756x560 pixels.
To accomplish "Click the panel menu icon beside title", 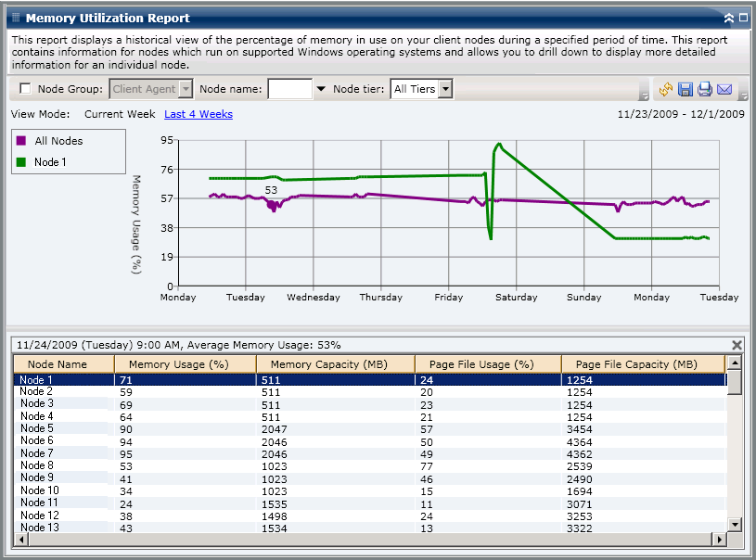I will [x=16, y=18].
